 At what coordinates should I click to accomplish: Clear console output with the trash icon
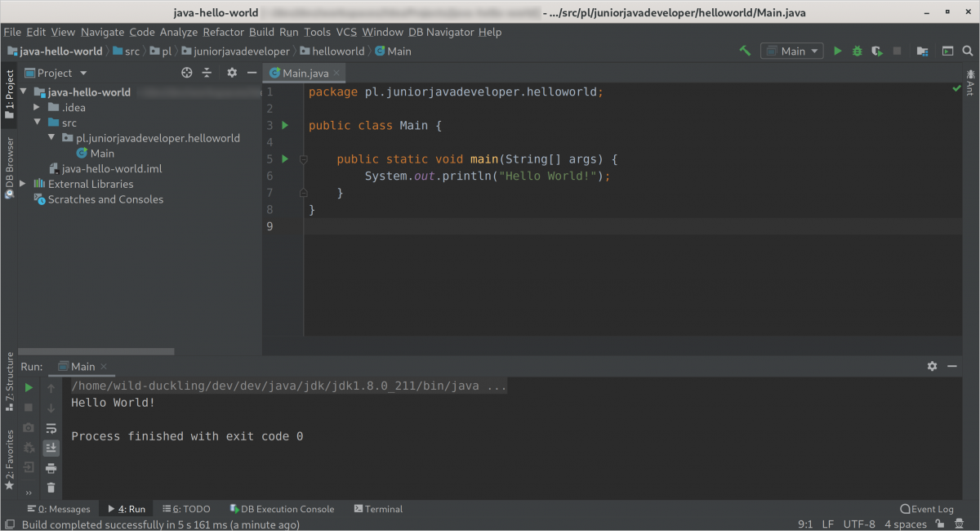coord(51,487)
